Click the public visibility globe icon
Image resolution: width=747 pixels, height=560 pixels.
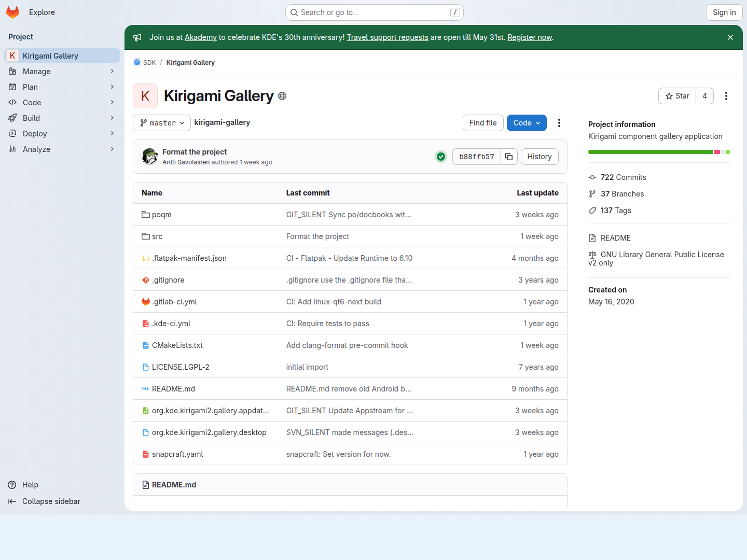(x=282, y=96)
